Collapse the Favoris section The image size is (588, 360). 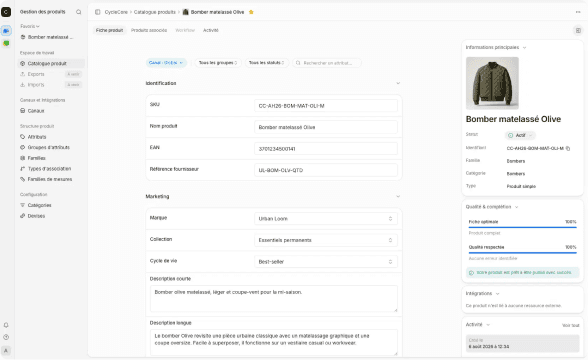30,26
